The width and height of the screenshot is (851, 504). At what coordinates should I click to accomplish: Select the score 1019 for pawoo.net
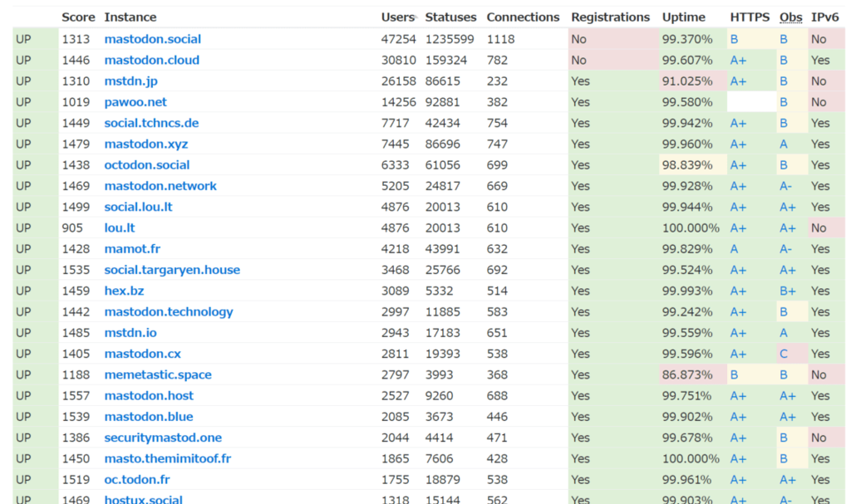tap(76, 102)
